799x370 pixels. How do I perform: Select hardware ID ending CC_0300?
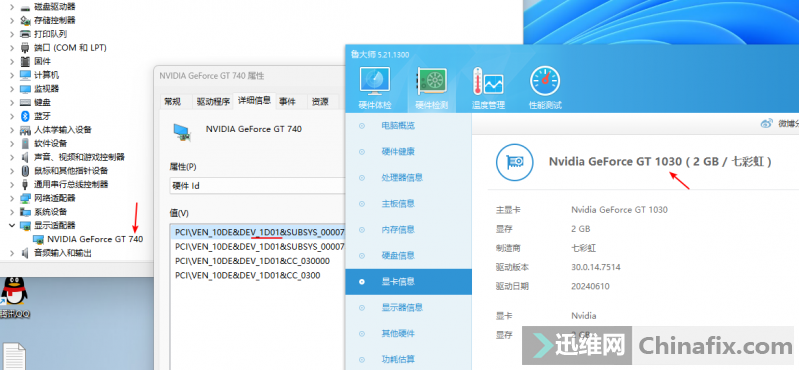(x=248, y=275)
